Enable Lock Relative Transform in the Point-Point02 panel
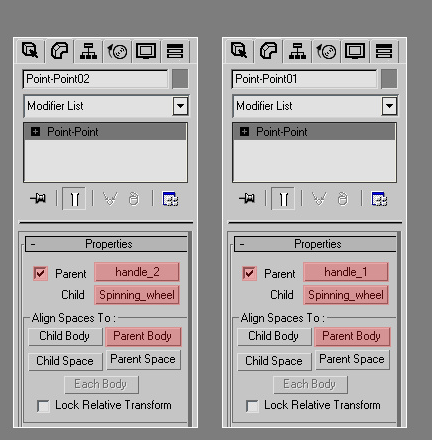The width and height of the screenshot is (432, 440). pyautogui.click(x=43, y=406)
